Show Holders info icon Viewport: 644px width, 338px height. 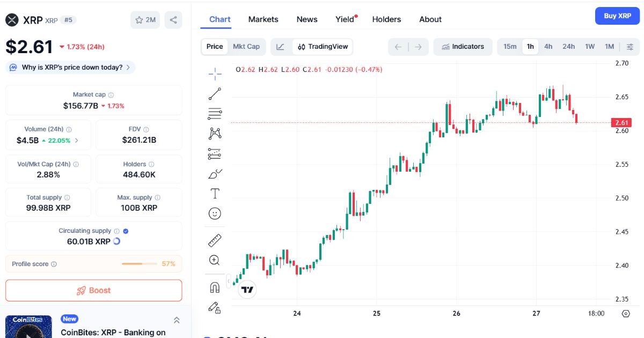(151, 164)
